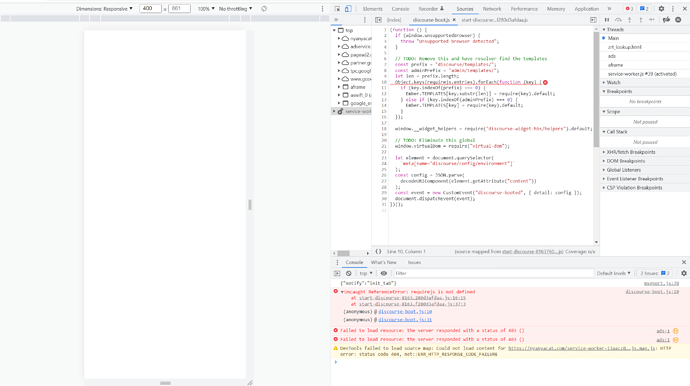Click the pretty print braces icon
Screen dimensions: 690x386
pyautogui.click(x=378, y=251)
